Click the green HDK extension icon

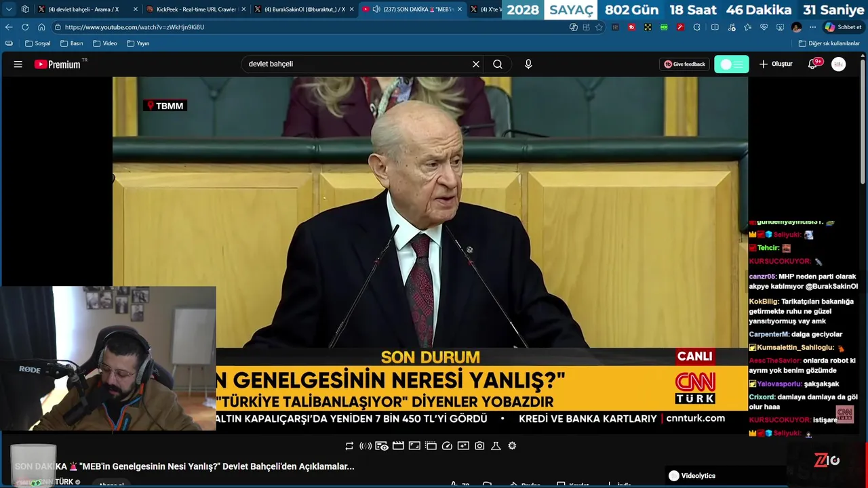click(x=664, y=27)
